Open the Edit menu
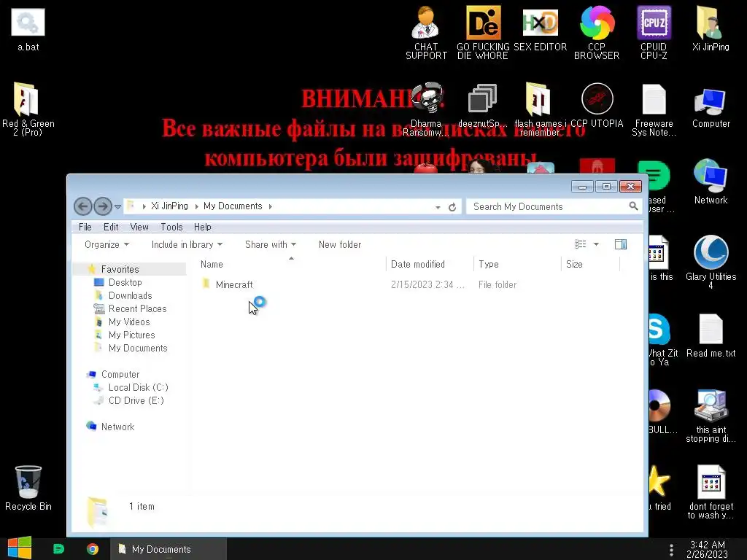Screen dimensions: 747x560 coord(111,227)
